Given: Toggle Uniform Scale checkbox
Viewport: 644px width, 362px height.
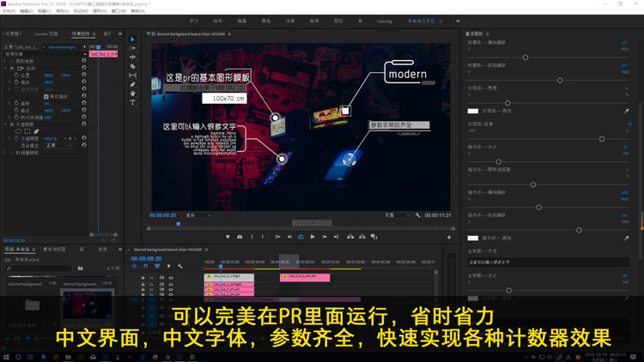Looking at the screenshot, I should pos(46,96).
